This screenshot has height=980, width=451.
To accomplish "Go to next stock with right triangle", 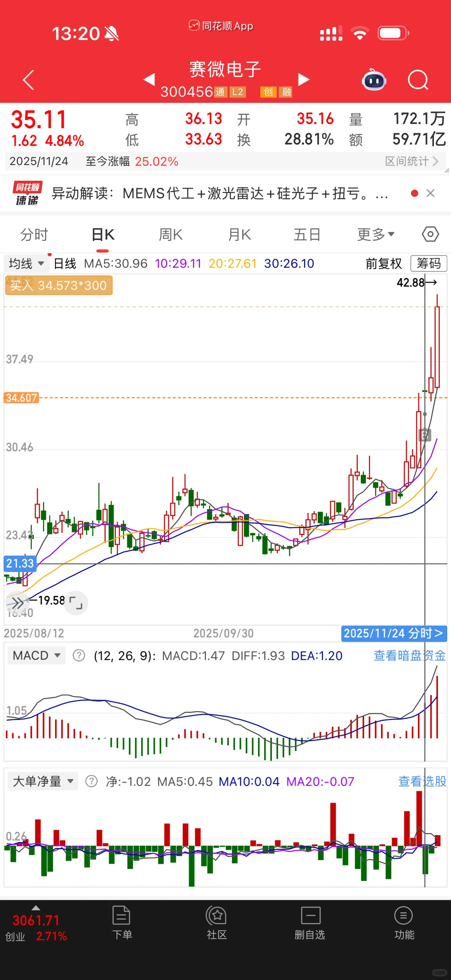I will [x=304, y=79].
